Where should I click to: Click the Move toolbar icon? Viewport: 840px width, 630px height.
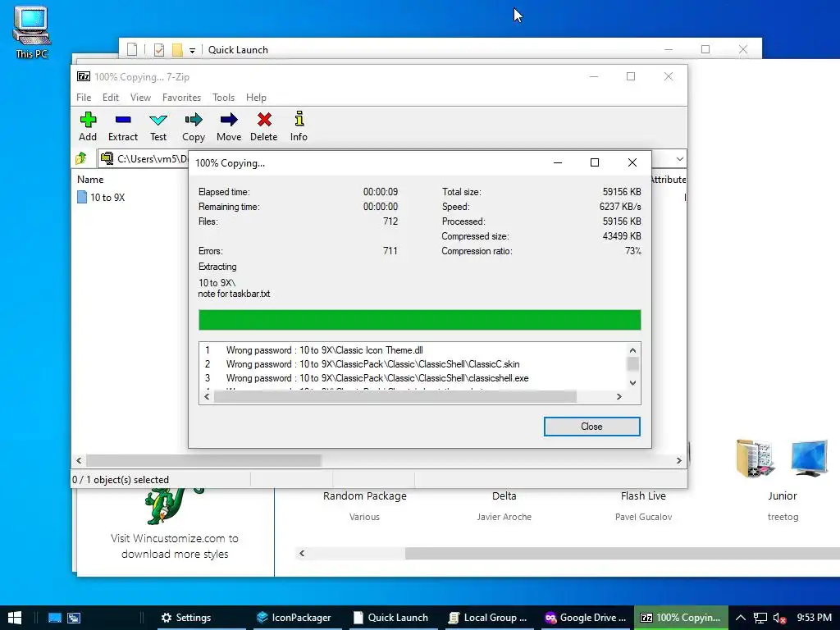click(x=229, y=126)
